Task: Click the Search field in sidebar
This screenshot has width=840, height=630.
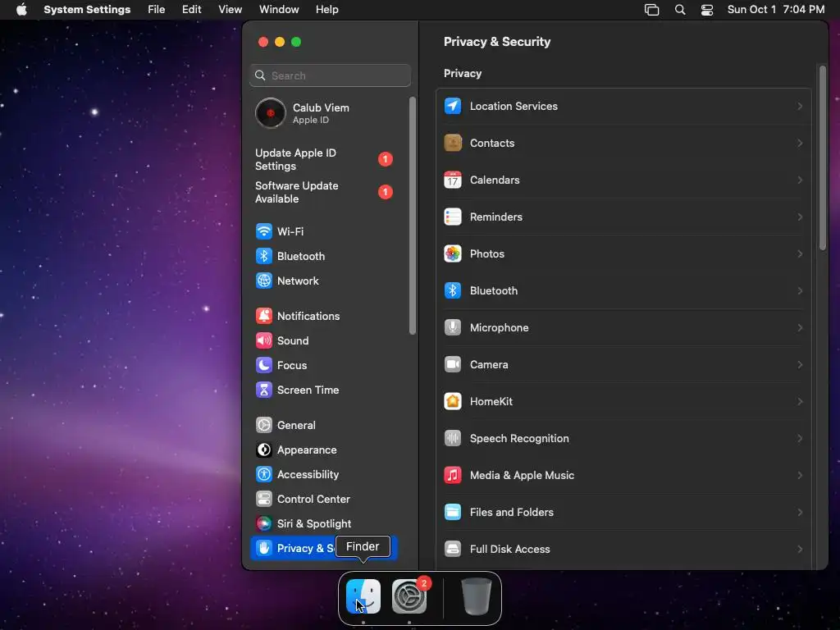Action: pyautogui.click(x=330, y=75)
